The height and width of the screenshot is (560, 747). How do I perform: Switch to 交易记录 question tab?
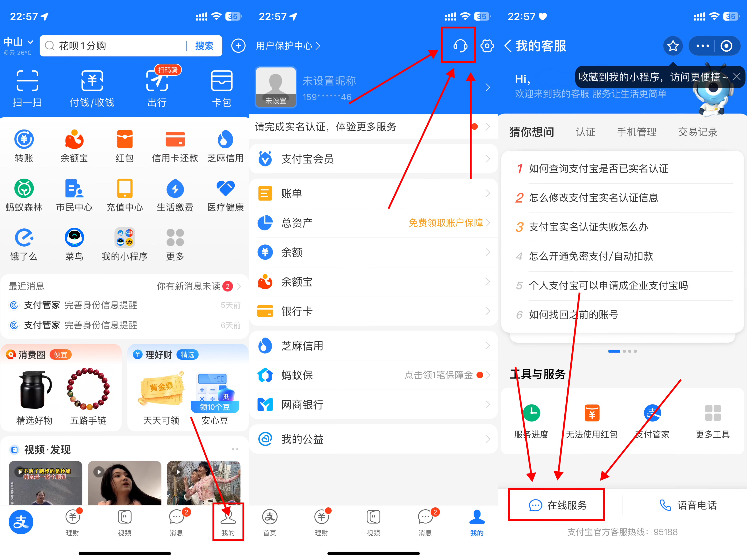tap(698, 132)
